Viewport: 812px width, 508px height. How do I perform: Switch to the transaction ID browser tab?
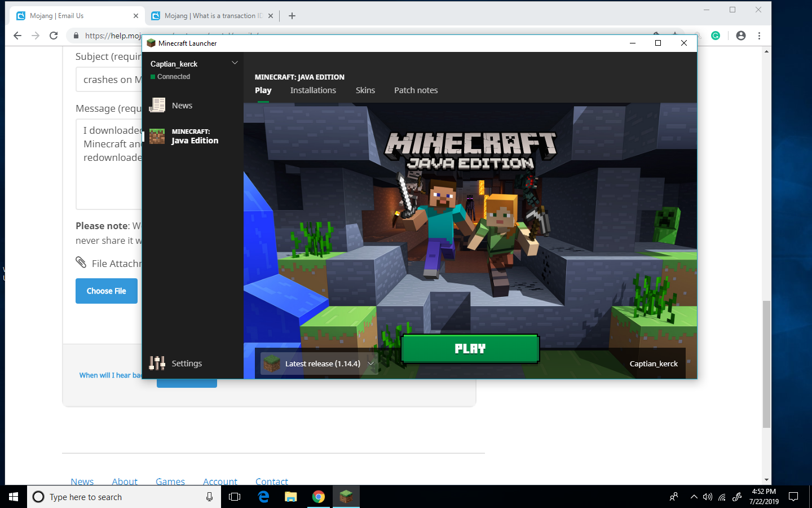pos(213,16)
